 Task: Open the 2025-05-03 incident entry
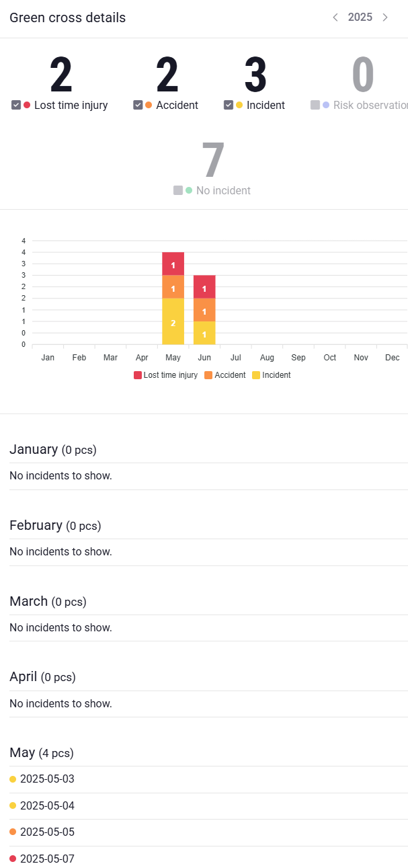pyautogui.click(x=47, y=779)
